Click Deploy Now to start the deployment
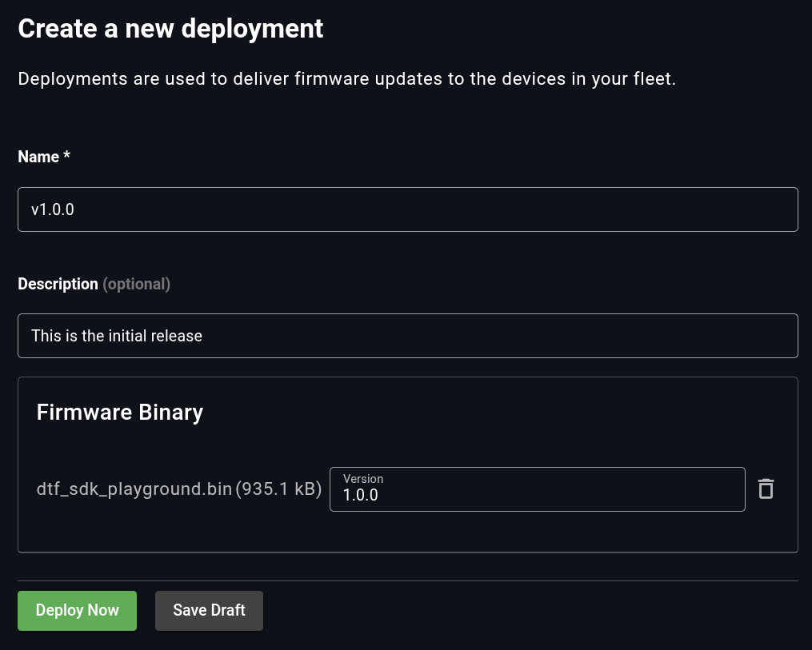 (x=77, y=610)
